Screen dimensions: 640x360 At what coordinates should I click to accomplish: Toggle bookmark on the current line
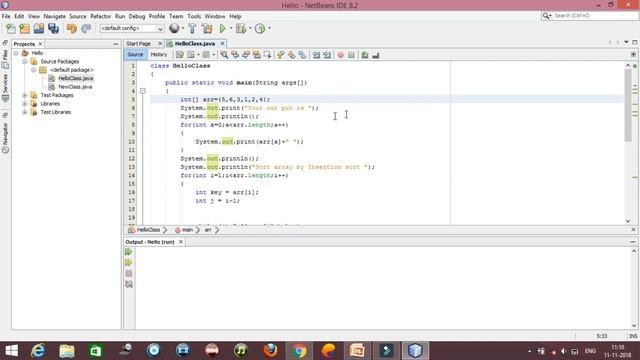tap(302, 55)
